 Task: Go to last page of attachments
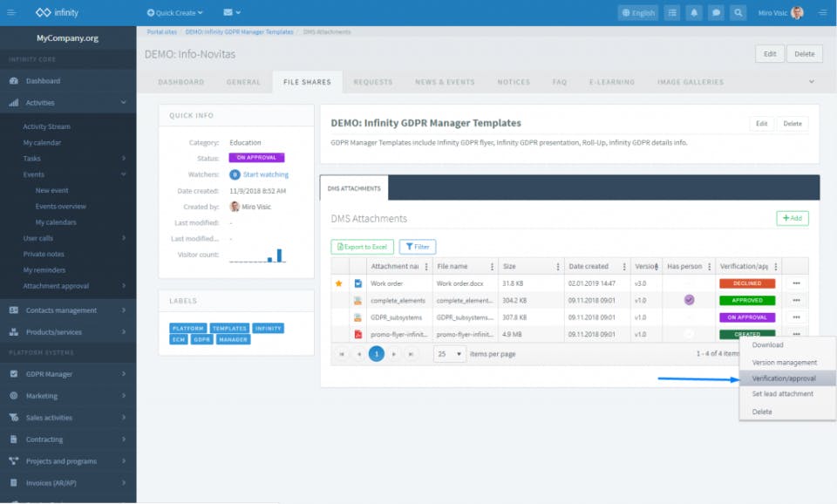coord(411,354)
